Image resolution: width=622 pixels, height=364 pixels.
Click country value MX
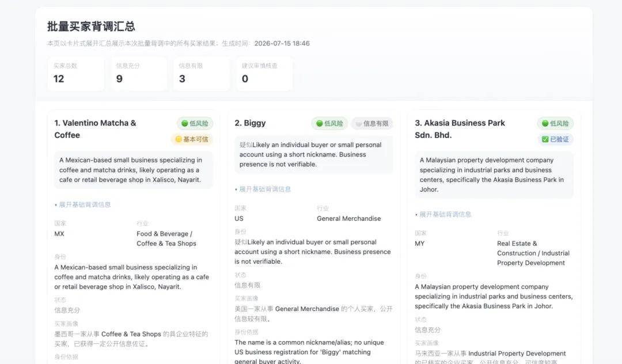(x=59, y=234)
